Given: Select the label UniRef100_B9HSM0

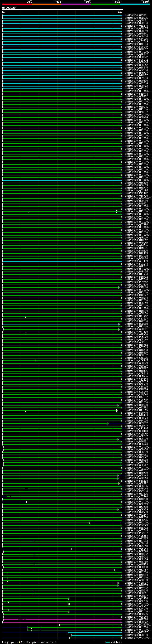Looking at the screenshot, I should pyautogui.click(x=136, y=31).
